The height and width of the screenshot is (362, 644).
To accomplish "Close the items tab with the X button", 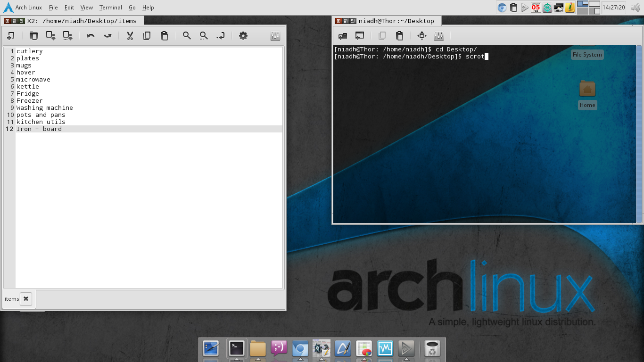I will (26, 299).
